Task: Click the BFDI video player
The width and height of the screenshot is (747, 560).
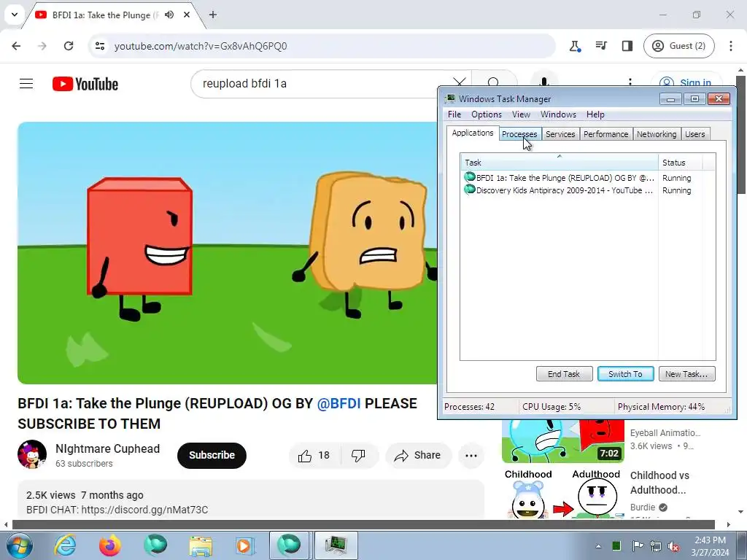Action: click(228, 253)
